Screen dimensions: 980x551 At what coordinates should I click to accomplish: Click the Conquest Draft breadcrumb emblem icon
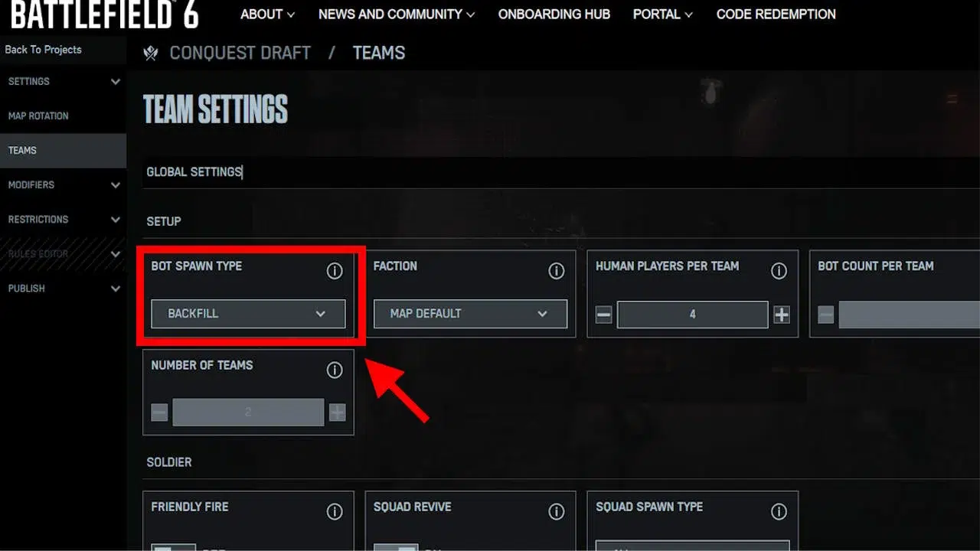click(x=151, y=53)
